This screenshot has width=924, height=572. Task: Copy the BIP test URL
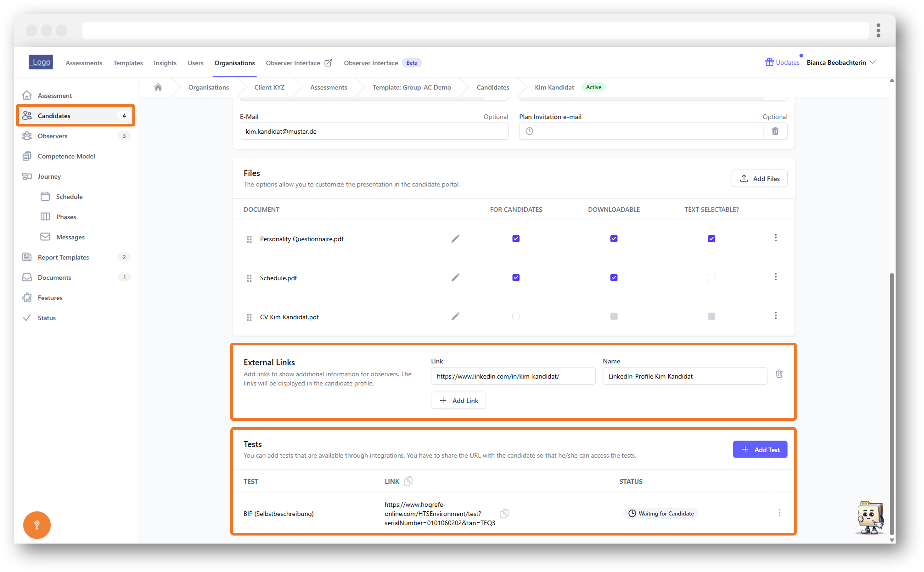click(x=504, y=513)
